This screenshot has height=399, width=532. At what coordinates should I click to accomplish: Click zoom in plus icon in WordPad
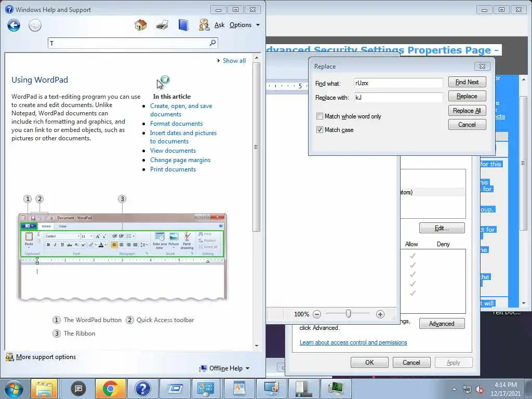point(380,314)
